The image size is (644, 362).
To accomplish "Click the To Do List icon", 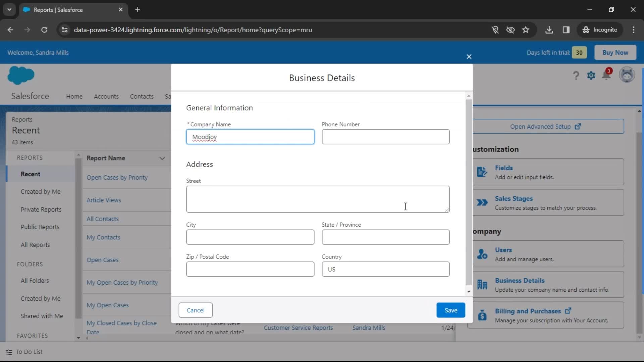I will click(9, 352).
